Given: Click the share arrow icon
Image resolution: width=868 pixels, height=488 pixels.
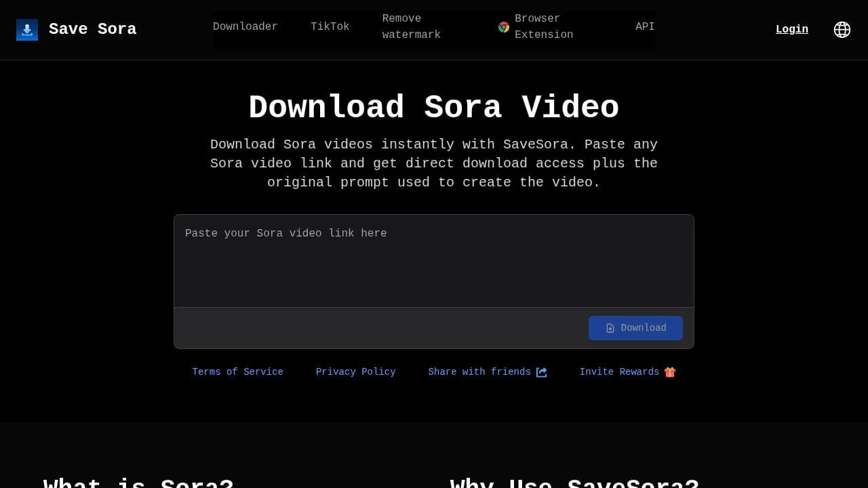Looking at the screenshot, I should 542,372.
